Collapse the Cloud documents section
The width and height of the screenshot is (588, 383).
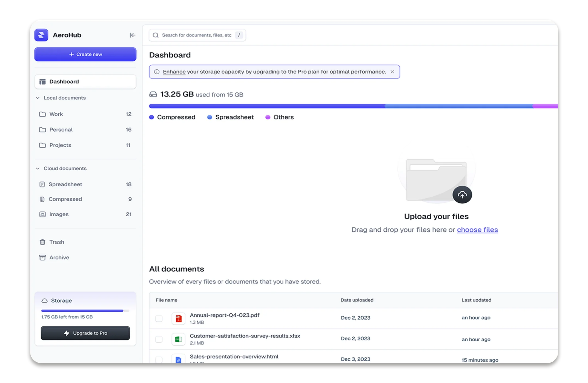pyautogui.click(x=38, y=168)
